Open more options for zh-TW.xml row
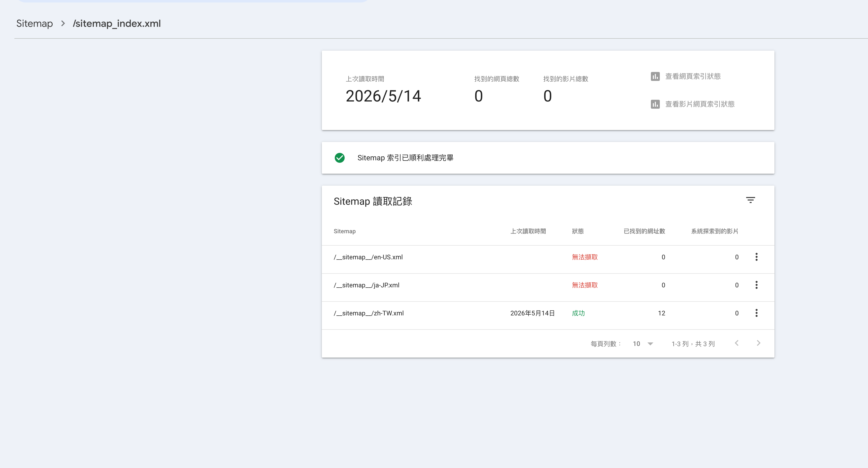This screenshot has height=468, width=868. [x=757, y=313]
